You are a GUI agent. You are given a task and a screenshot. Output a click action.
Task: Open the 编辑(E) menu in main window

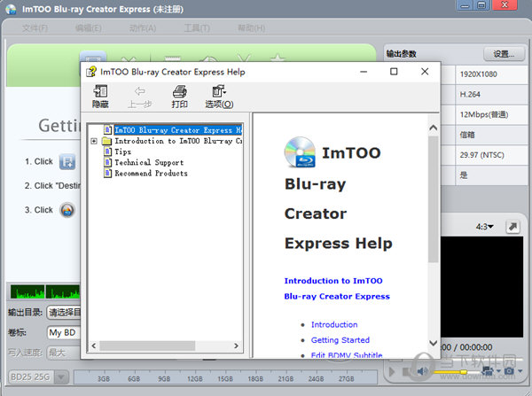88,28
